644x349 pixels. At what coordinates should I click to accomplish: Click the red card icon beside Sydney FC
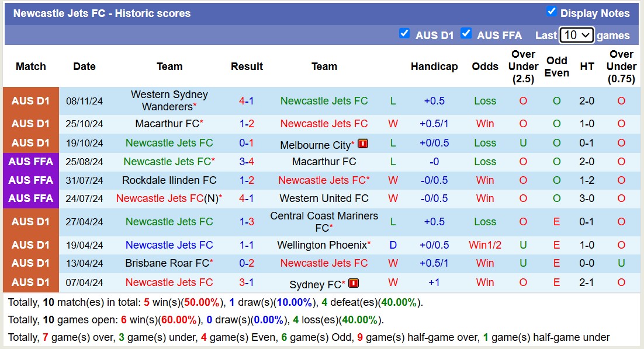354,282
